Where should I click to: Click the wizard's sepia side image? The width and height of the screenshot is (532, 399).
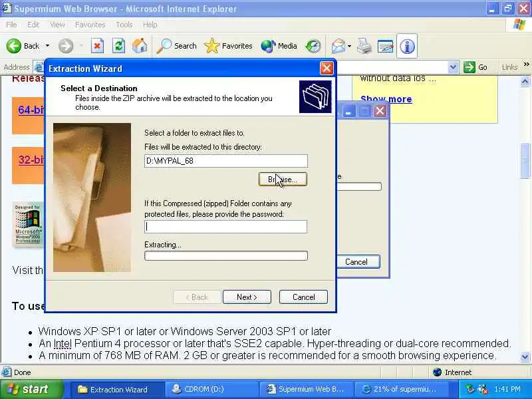pyautogui.click(x=92, y=198)
